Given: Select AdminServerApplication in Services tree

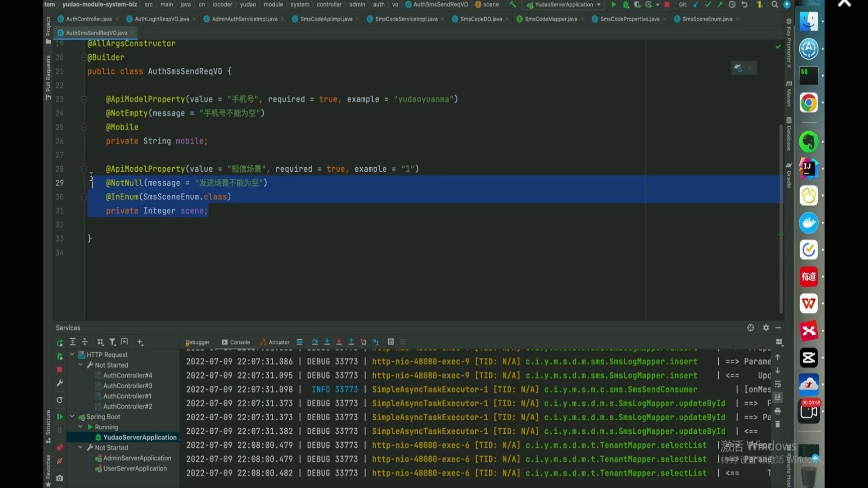Looking at the screenshot, I should (137, 458).
